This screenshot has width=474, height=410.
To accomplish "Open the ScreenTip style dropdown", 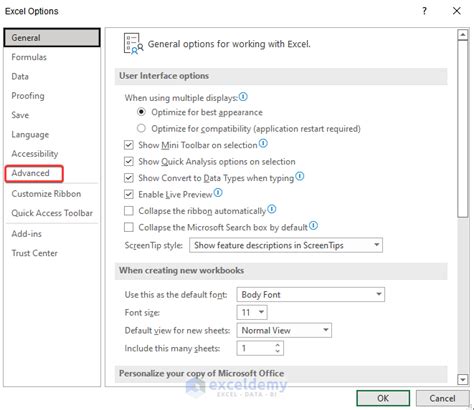I will (x=286, y=245).
